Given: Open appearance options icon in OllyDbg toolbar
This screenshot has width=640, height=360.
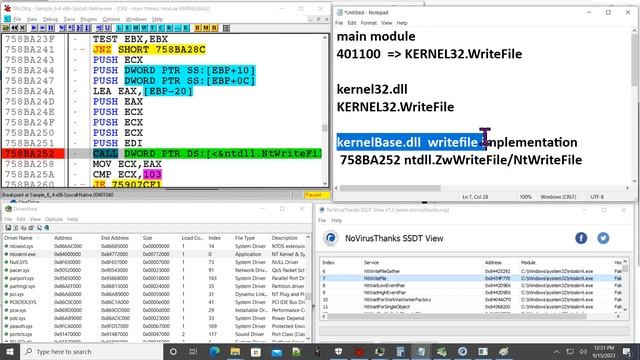Looking at the screenshot, I should 226,28.
